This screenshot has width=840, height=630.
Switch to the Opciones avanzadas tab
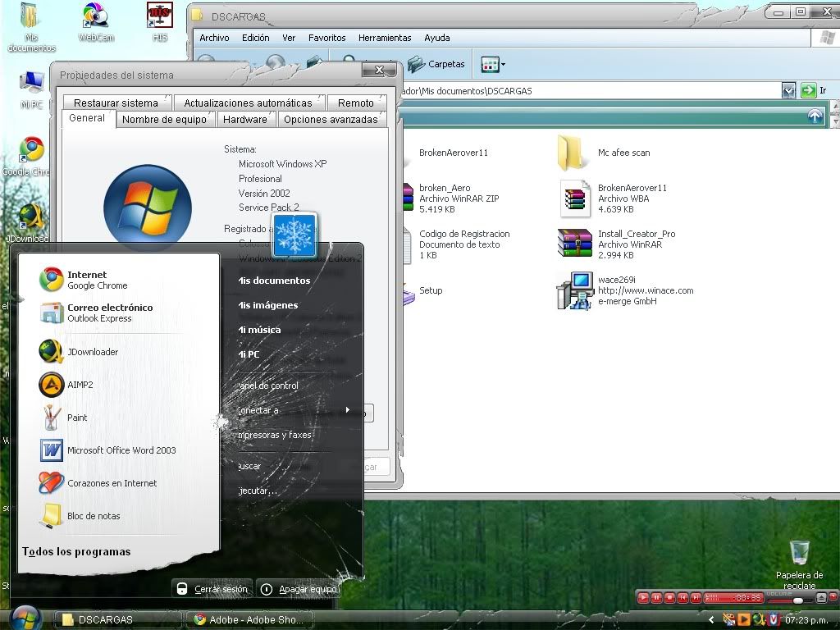point(331,120)
